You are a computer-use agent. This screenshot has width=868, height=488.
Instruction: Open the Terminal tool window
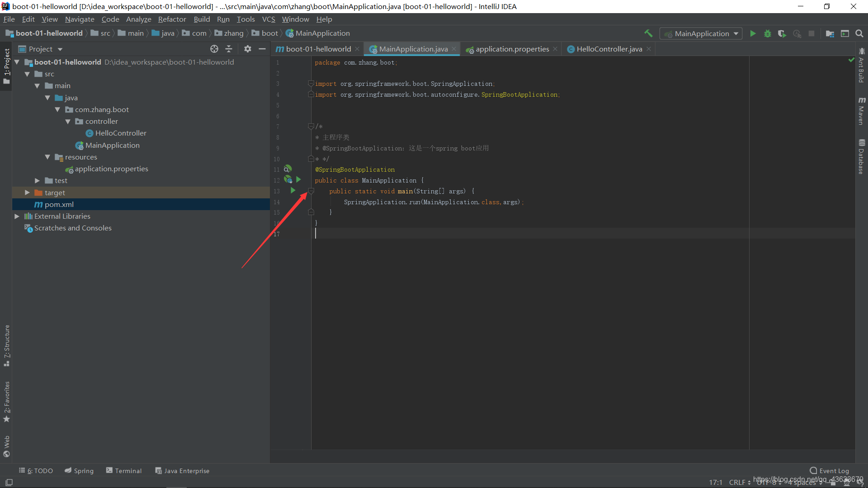click(124, 470)
